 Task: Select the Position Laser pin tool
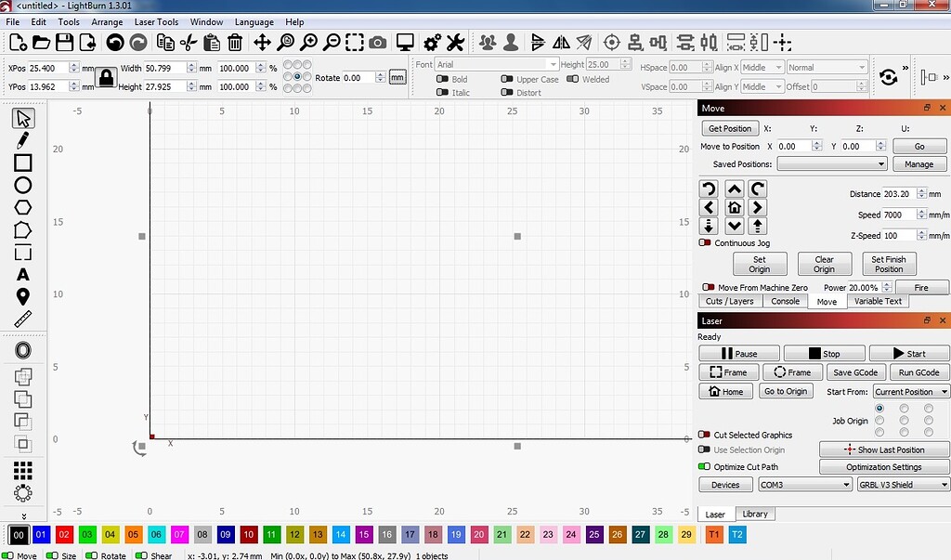23,296
